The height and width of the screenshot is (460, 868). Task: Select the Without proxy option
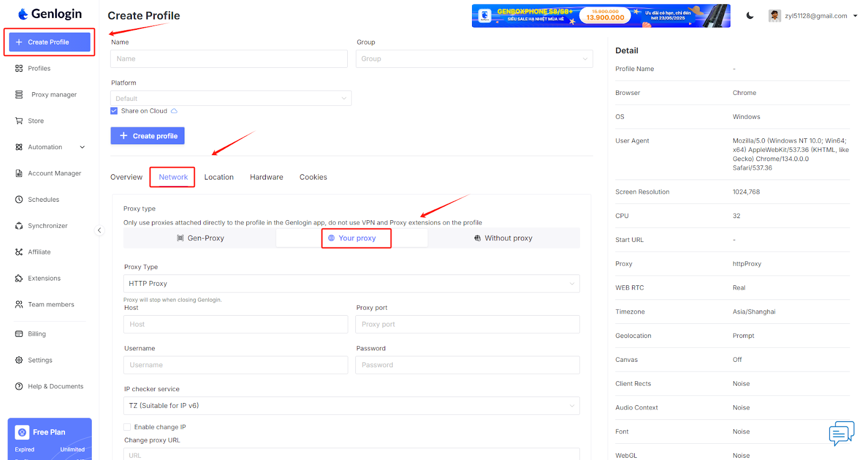point(503,238)
